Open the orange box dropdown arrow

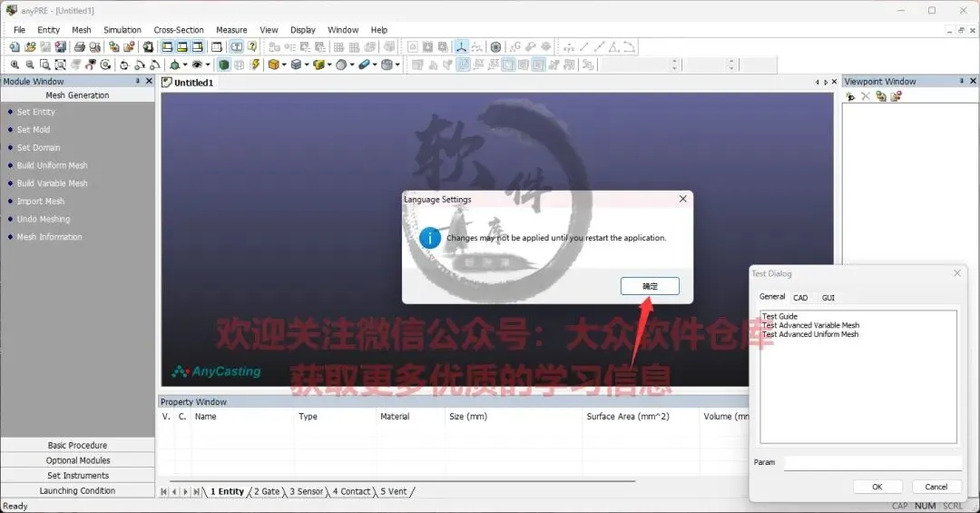(284, 64)
